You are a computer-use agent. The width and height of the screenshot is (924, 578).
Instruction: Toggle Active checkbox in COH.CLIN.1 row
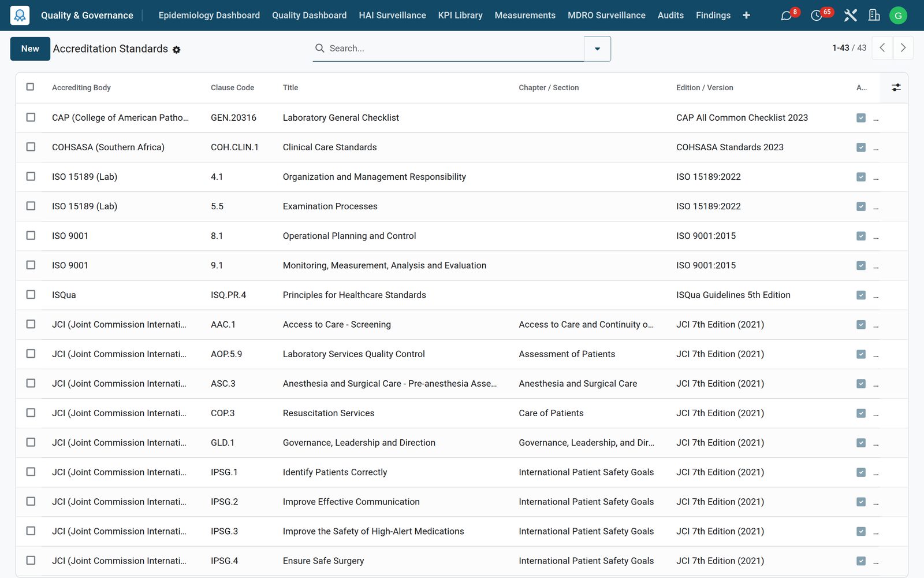(861, 147)
